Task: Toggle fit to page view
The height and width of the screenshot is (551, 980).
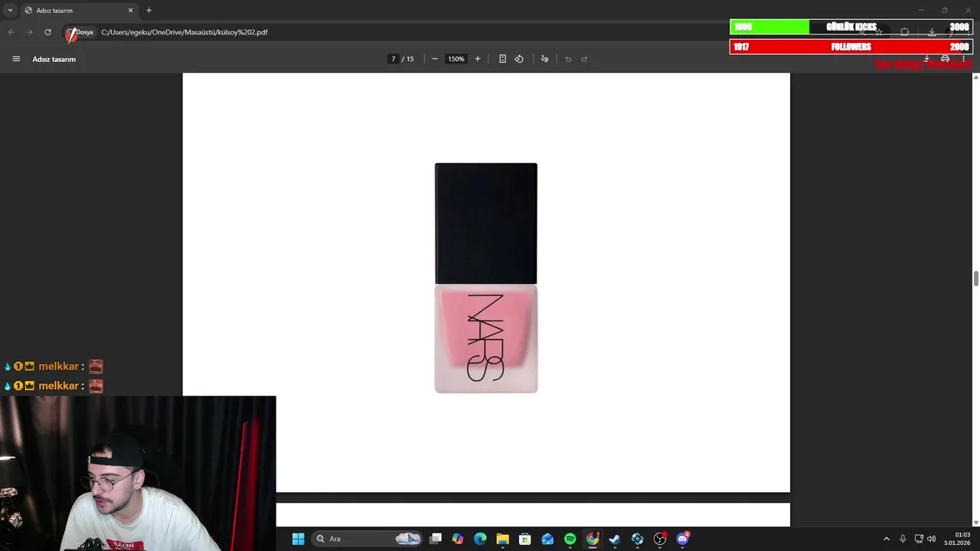Action: click(x=502, y=59)
